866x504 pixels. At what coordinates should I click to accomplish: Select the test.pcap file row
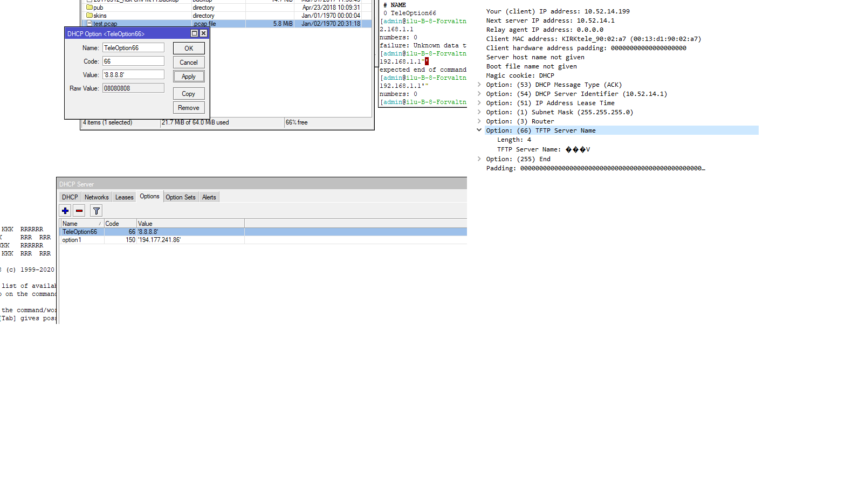coord(228,24)
